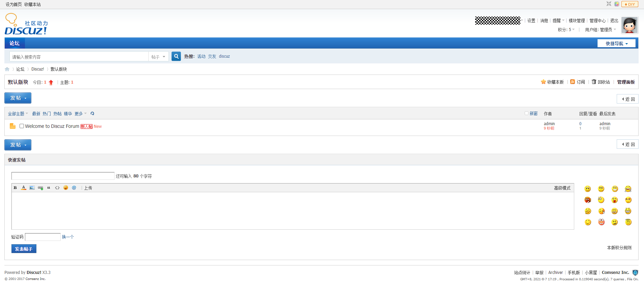644x282 pixels.
Task: Click the code block icon in editor
Action: pos(57,188)
